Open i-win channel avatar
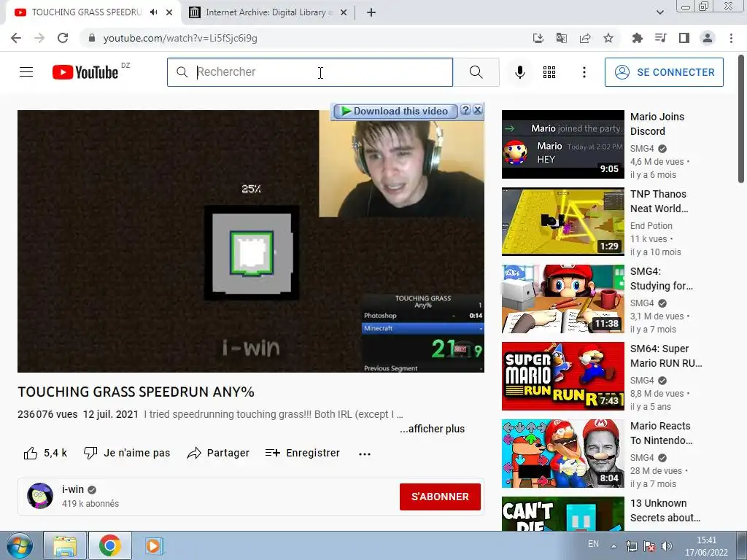 click(40, 496)
